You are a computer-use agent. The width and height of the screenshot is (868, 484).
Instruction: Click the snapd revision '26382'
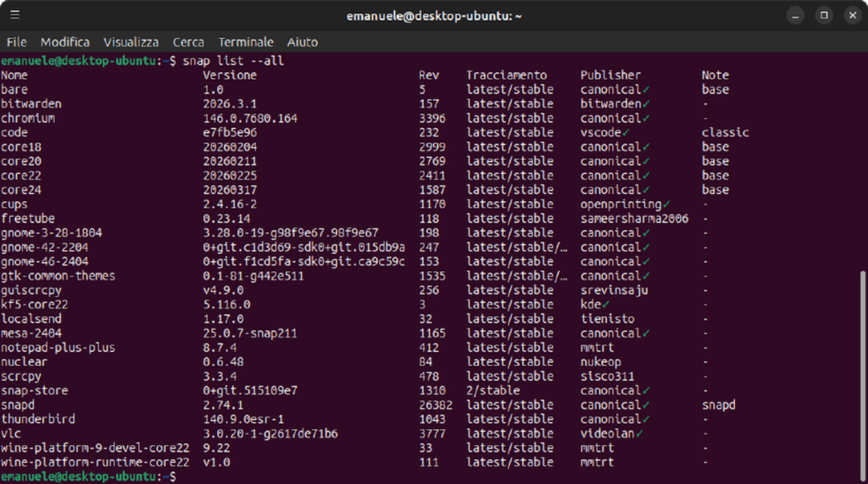pos(436,405)
